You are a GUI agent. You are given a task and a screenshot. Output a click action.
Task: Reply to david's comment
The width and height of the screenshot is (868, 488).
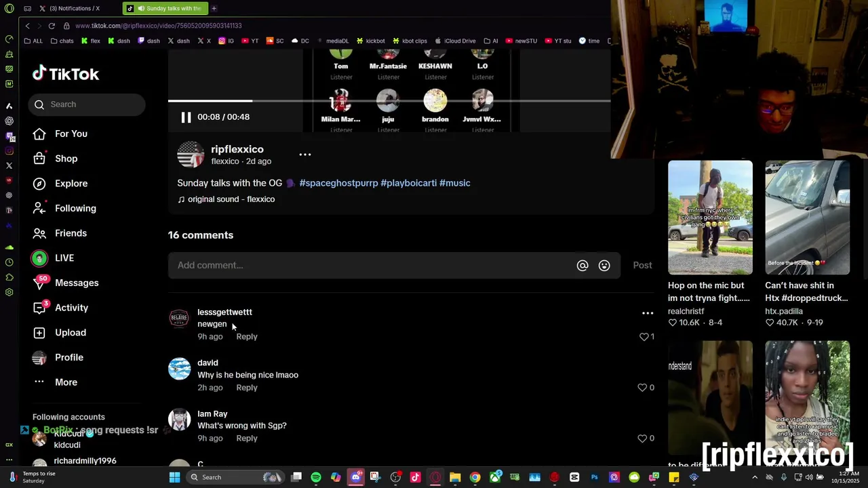[247, 388]
